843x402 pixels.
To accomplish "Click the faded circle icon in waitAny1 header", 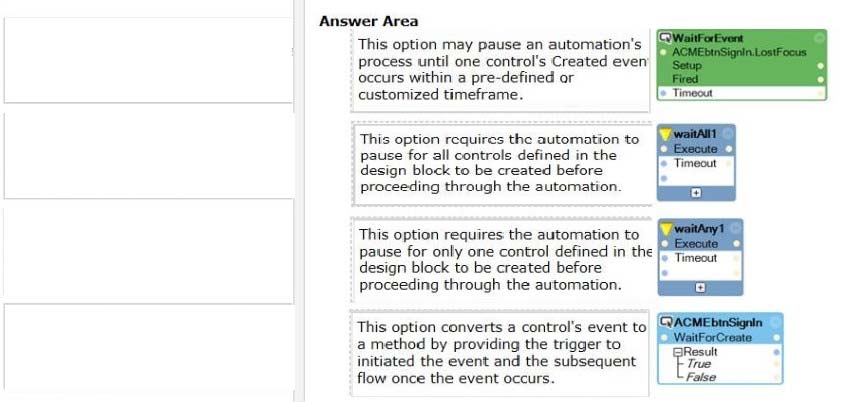I will click(x=735, y=228).
